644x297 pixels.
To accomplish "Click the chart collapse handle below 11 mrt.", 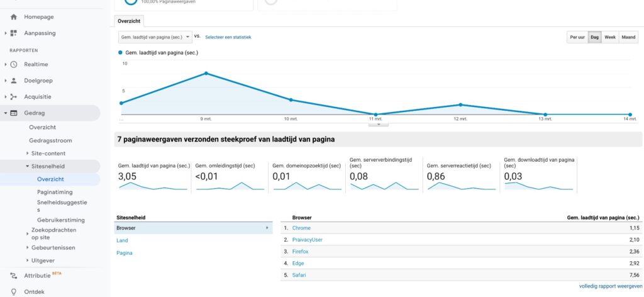I will click(x=379, y=124).
